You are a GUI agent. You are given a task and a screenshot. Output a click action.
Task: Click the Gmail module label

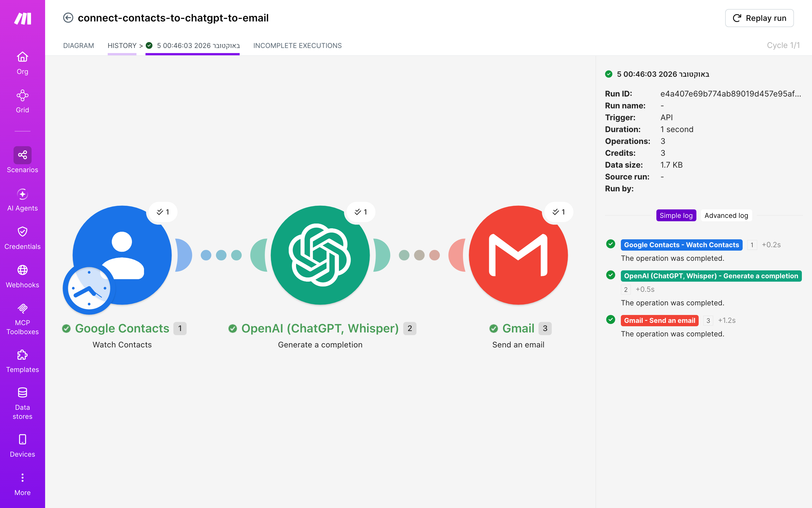click(518, 328)
